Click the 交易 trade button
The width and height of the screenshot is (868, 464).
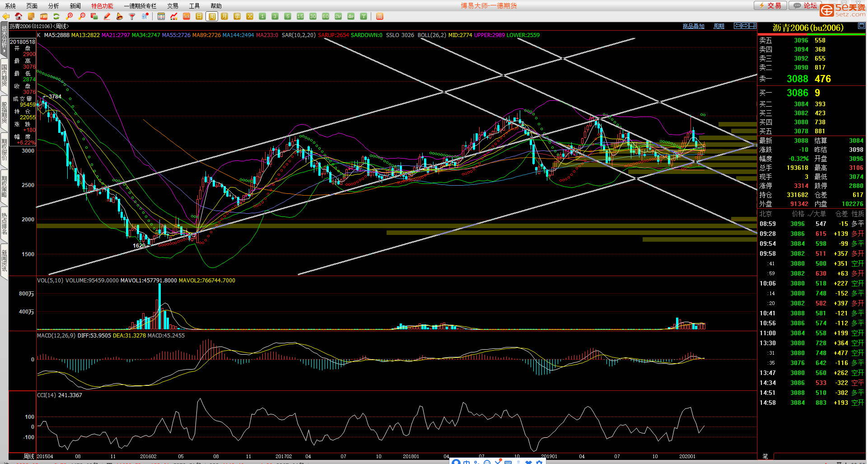[770, 5]
